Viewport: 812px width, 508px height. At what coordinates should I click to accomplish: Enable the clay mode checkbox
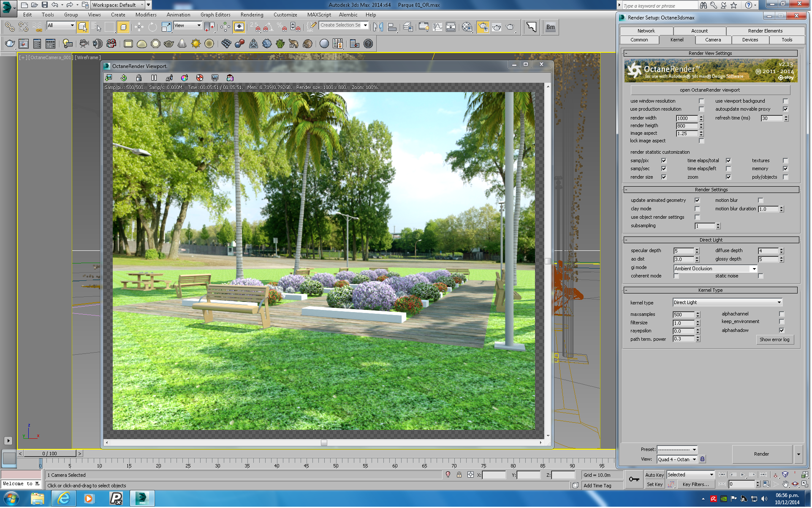pos(698,209)
